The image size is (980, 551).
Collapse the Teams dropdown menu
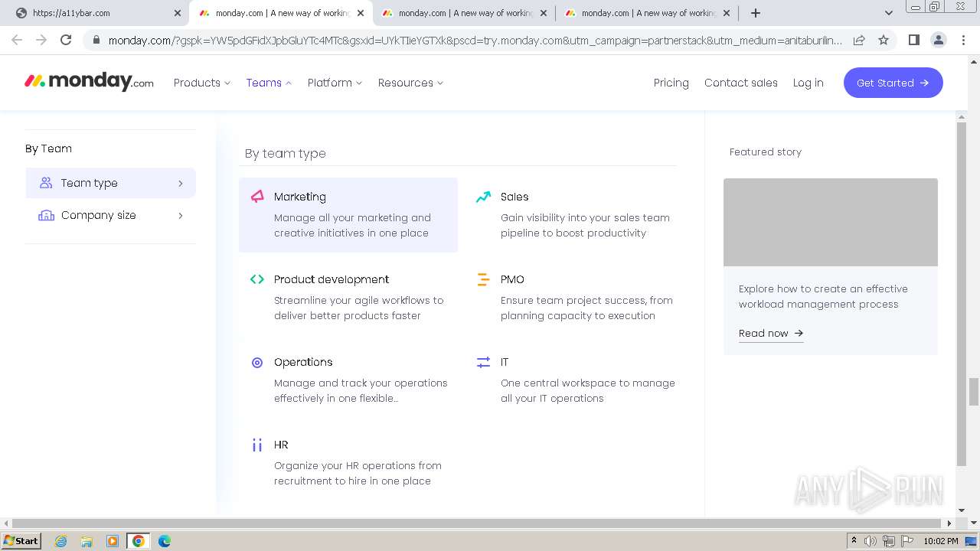pyautogui.click(x=269, y=83)
